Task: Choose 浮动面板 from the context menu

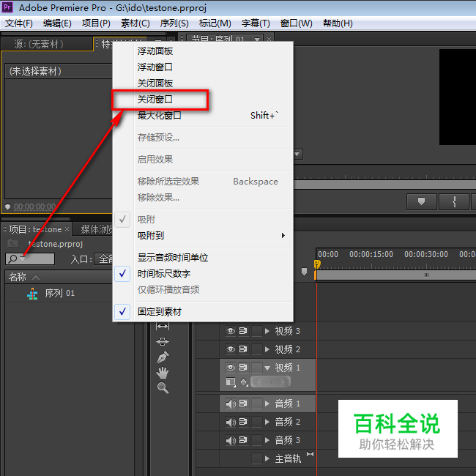Action: coord(203,51)
